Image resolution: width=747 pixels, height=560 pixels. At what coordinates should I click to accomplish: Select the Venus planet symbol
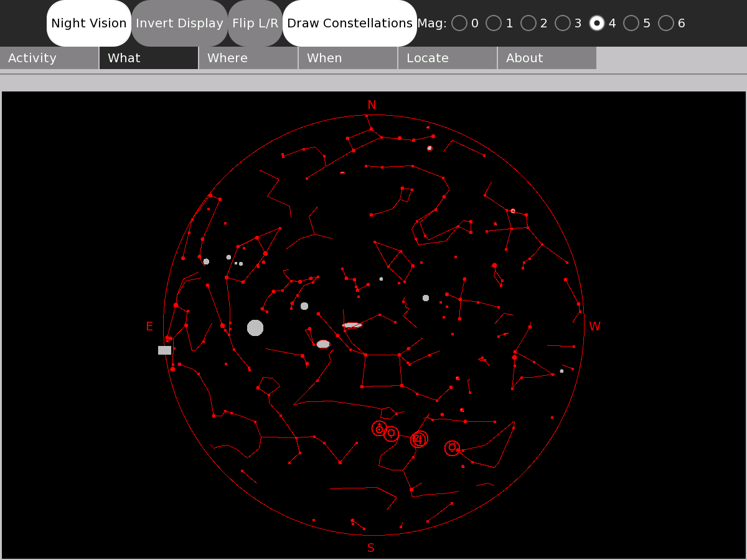coord(391,433)
